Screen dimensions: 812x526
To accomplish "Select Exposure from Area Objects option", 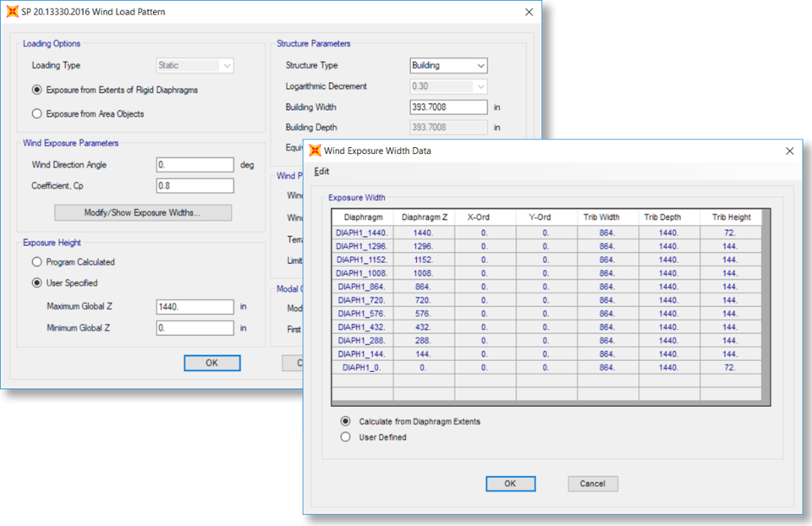I will coord(37,113).
